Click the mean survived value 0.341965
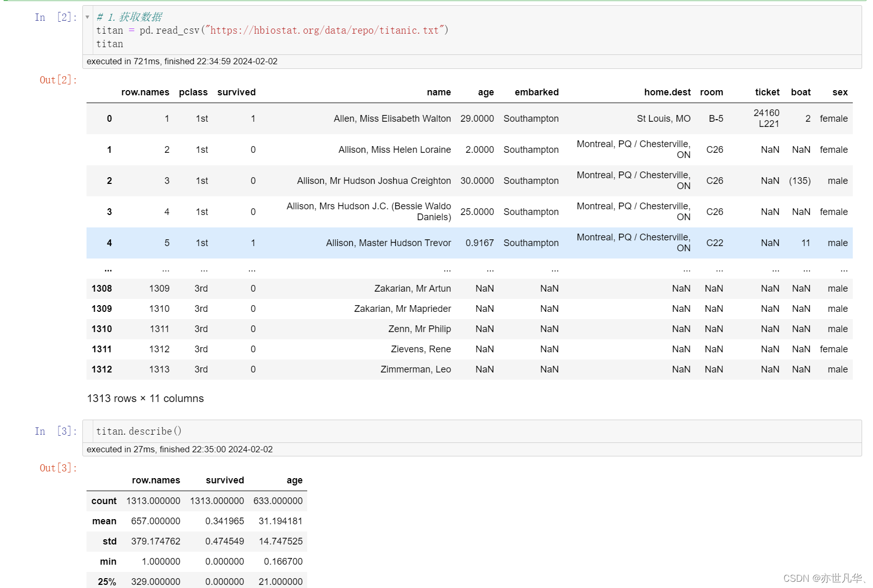Screen dimensions: 873x588 point(224,521)
